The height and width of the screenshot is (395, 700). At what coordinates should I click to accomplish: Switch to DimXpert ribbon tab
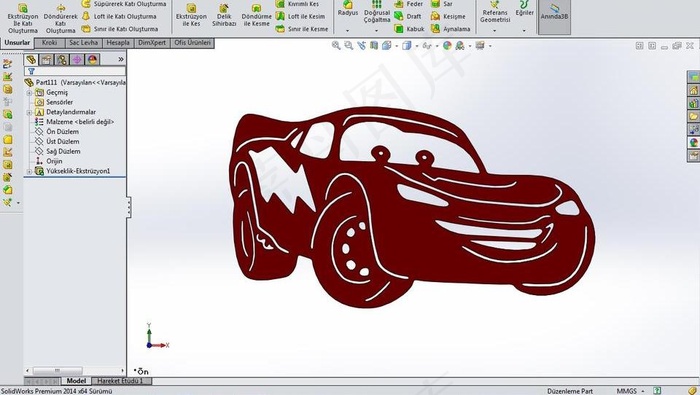152,43
